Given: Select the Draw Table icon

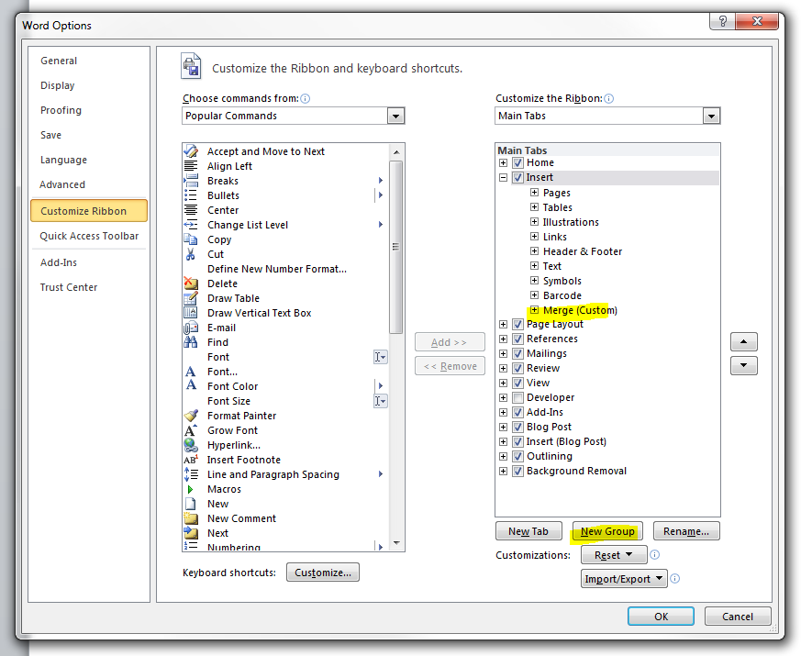Looking at the screenshot, I should coord(191,298).
